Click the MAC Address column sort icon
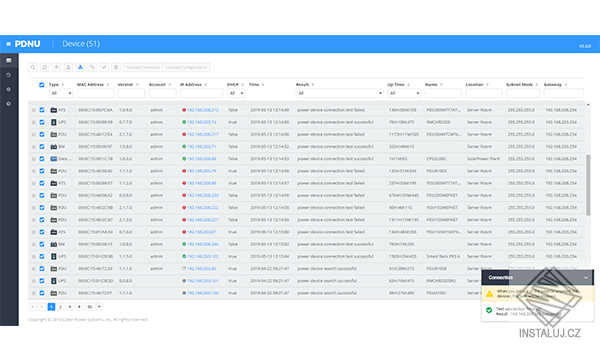The width and height of the screenshot is (600, 360). click(108, 85)
